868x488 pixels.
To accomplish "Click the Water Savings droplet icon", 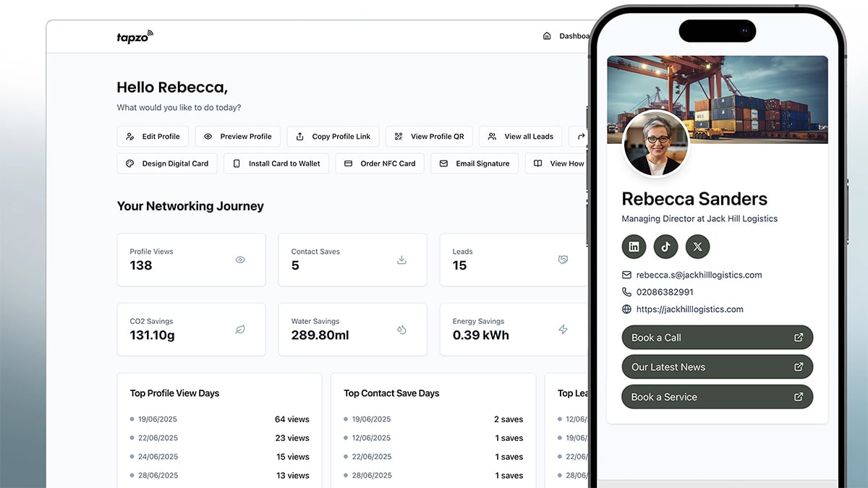I will click(402, 330).
